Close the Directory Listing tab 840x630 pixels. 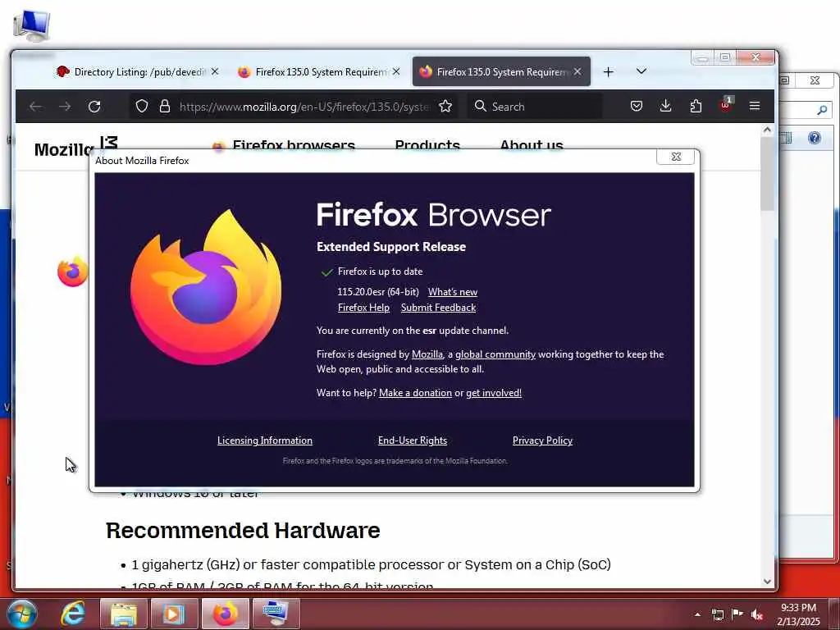click(x=215, y=71)
